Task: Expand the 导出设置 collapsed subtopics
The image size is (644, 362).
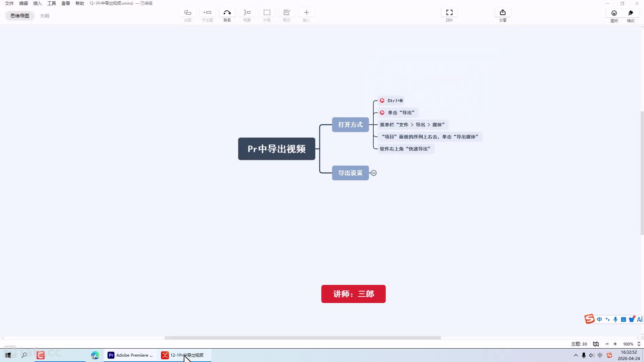Action: (x=374, y=173)
